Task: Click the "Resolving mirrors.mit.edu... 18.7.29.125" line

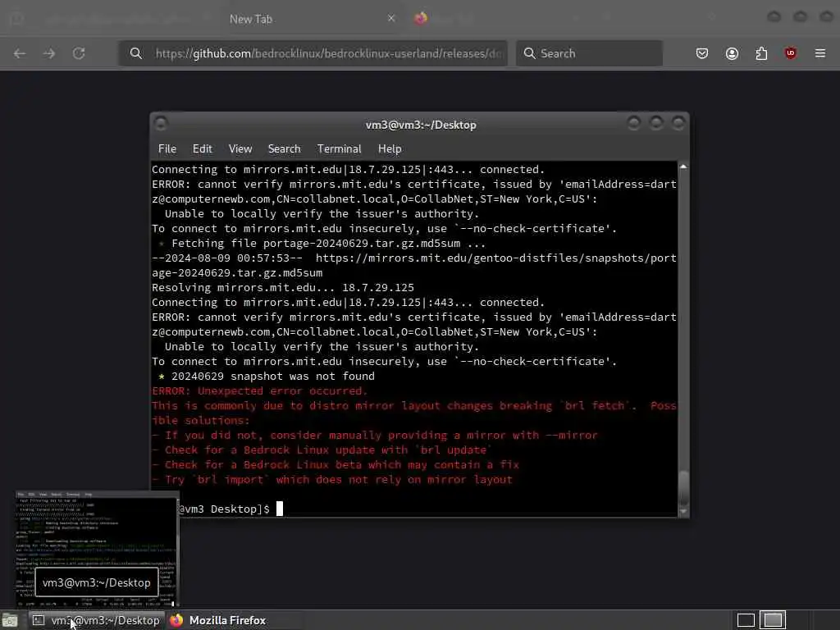Action: [x=283, y=288]
